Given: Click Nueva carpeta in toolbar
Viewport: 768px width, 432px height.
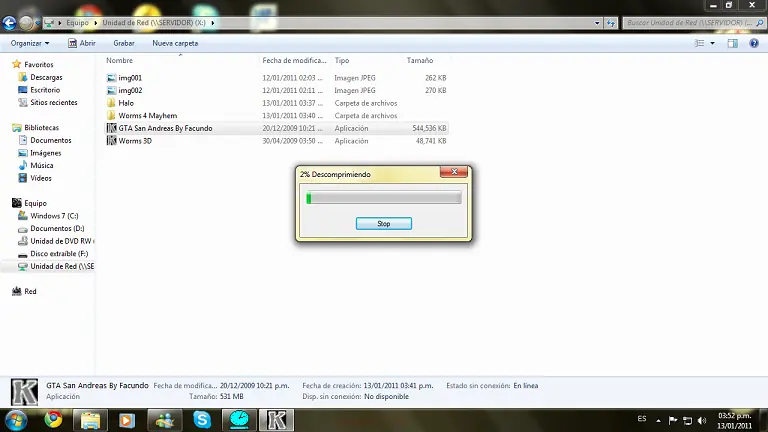Looking at the screenshot, I should point(175,43).
